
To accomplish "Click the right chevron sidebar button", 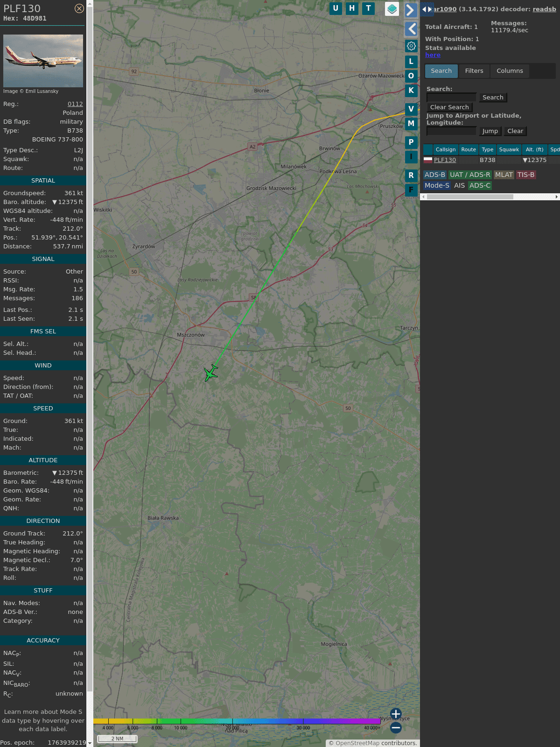I will 411,10.
